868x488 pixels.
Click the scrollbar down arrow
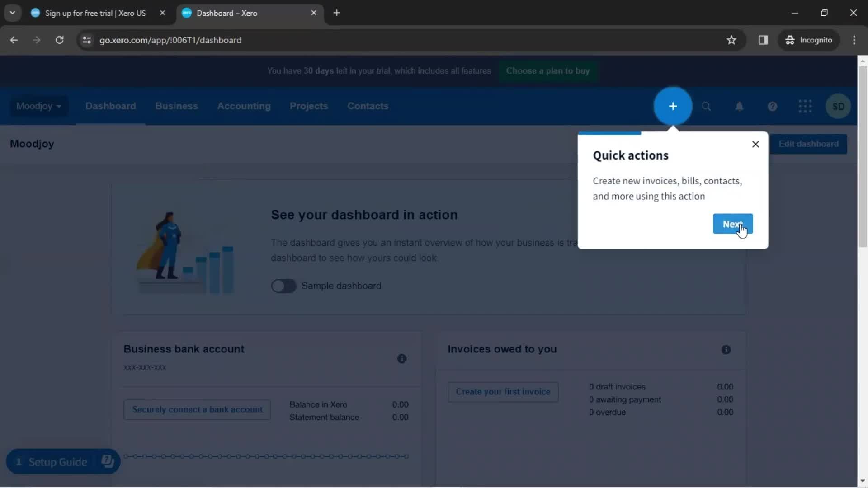click(863, 481)
